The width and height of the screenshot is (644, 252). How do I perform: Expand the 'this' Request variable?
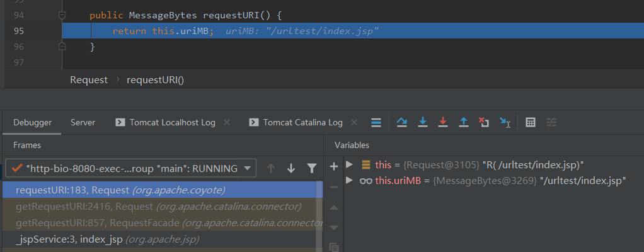[350, 165]
